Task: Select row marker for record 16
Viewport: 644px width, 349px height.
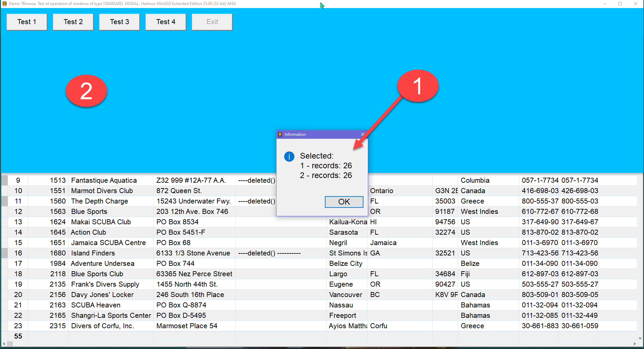Action: tap(5, 253)
